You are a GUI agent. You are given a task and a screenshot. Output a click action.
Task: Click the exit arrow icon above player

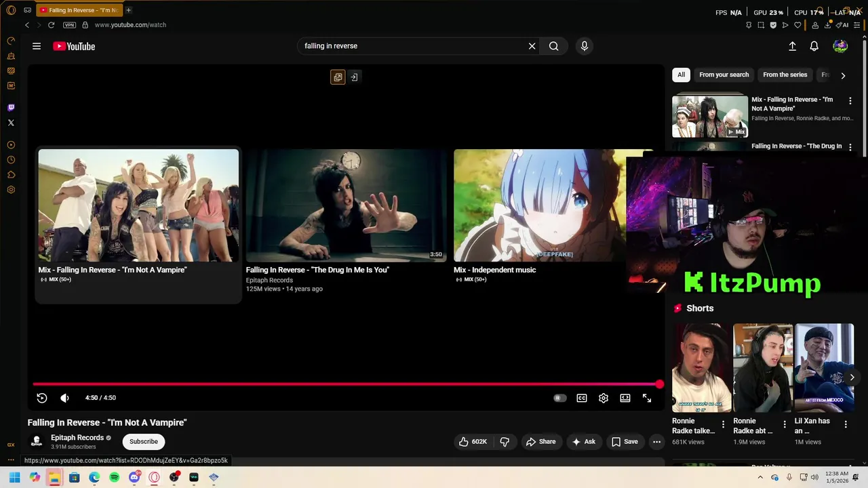pos(354,77)
